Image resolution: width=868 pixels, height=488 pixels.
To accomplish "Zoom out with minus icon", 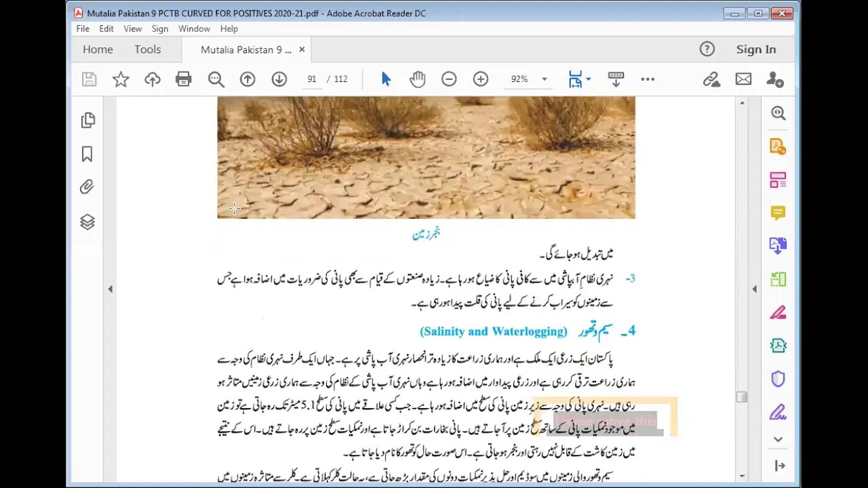I will tap(449, 79).
